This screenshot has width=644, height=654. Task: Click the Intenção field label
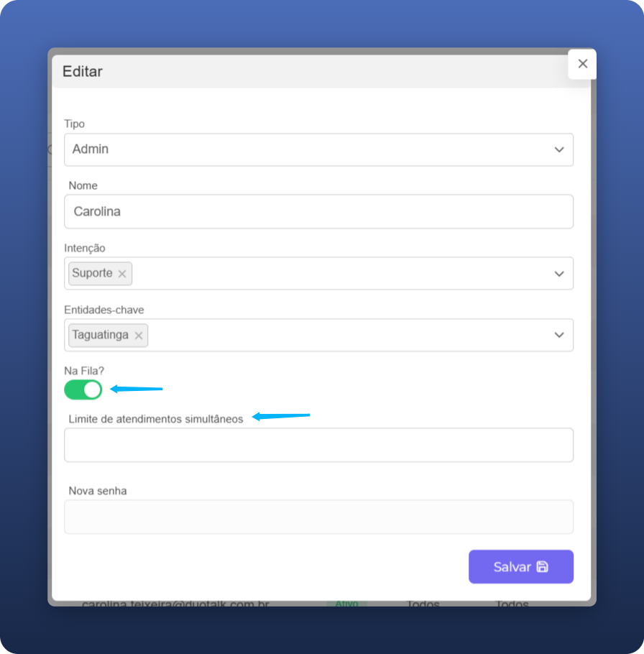85,248
